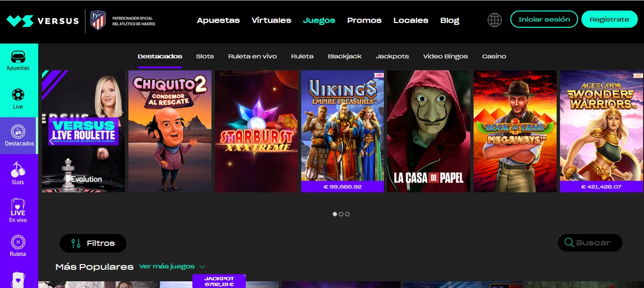The image size is (644, 288).
Task: Select the Casino category tab
Action: point(494,56)
